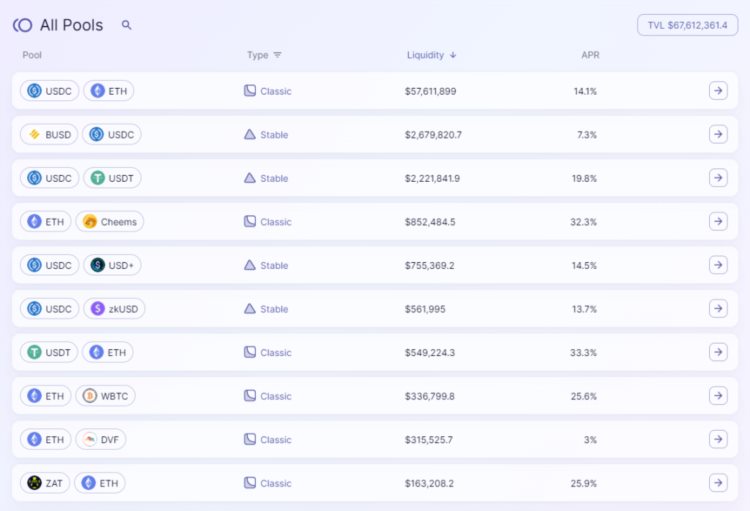Open the USDC/ETH pool arrow button
Screen dimensions: 750x511
tap(718, 91)
